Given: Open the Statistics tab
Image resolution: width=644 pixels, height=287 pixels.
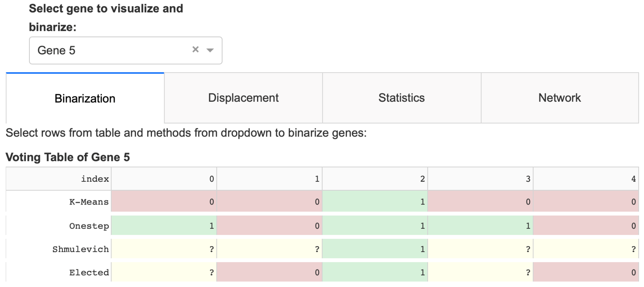Looking at the screenshot, I should pos(402,98).
